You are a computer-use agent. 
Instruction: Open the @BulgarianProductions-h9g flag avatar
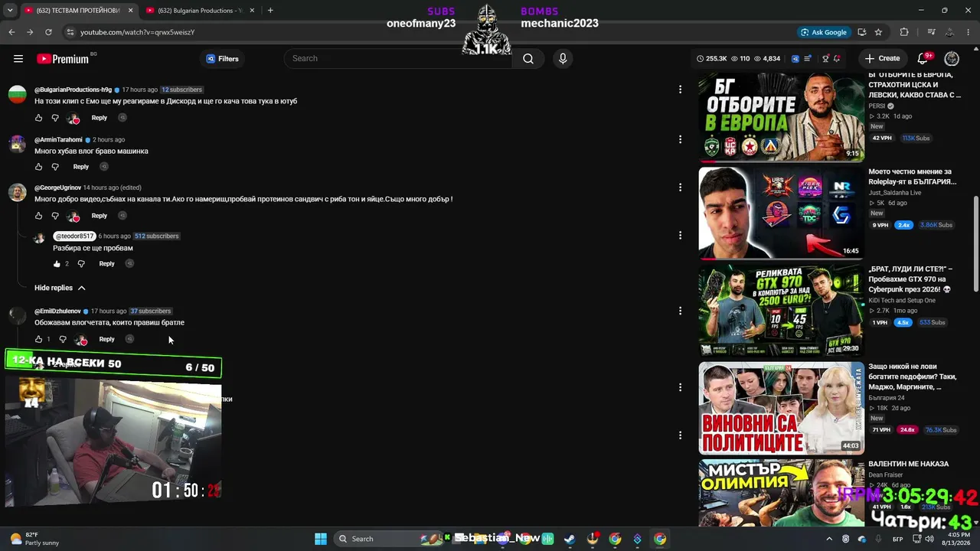coord(18,94)
